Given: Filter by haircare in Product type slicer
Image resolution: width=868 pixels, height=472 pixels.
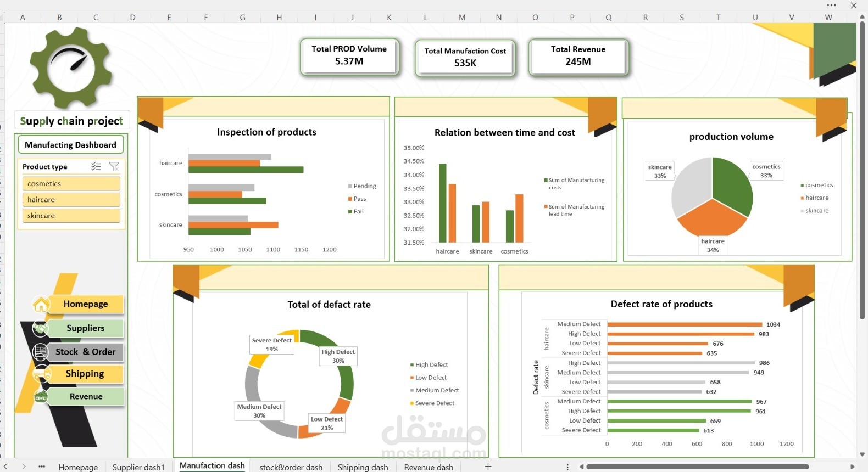Looking at the screenshot, I should [71, 200].
